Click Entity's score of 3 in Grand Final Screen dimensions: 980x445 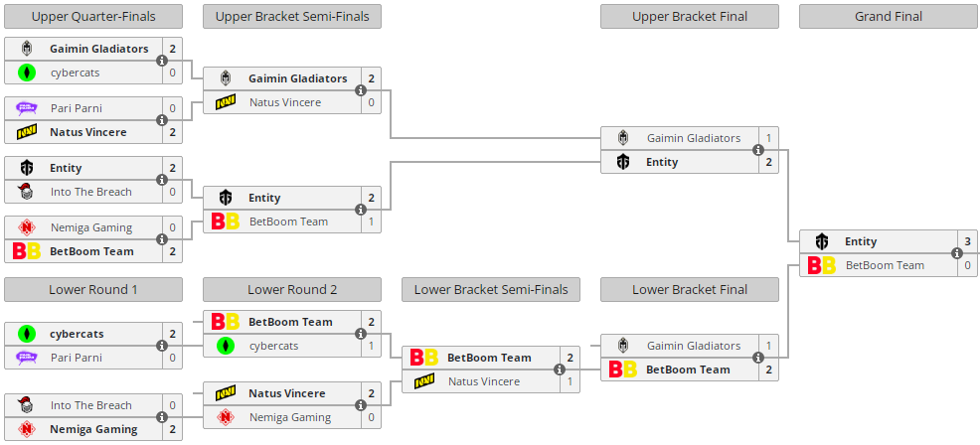[967, 241]
